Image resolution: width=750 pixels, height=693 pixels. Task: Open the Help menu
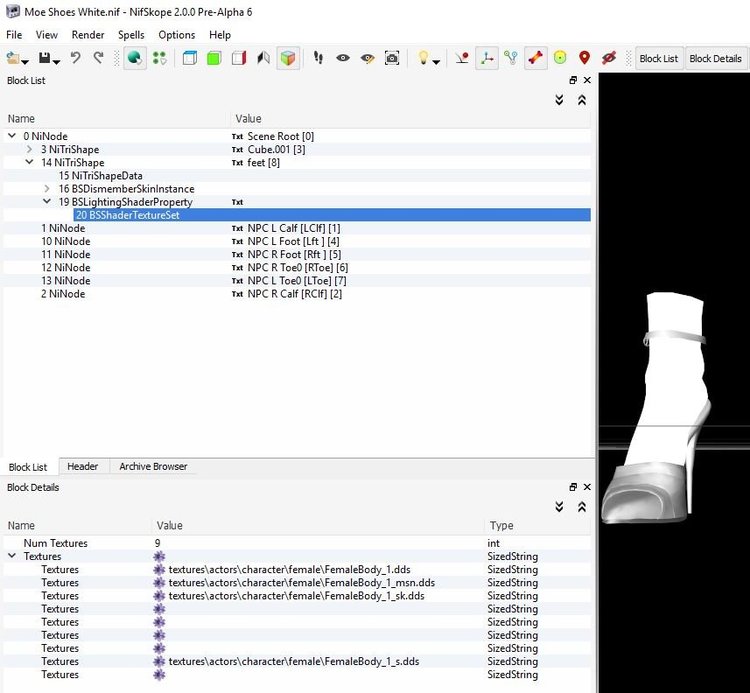[220, 35]
